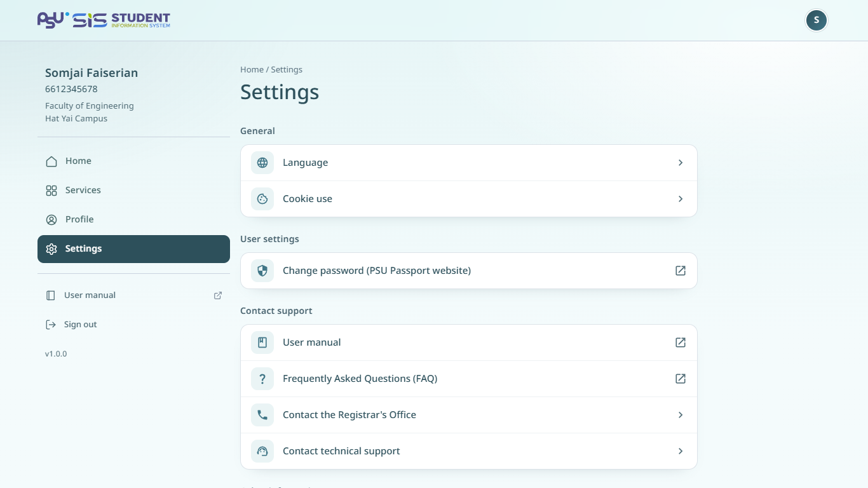
Task: Click the Change password shield icon
Action: [262, 271]
